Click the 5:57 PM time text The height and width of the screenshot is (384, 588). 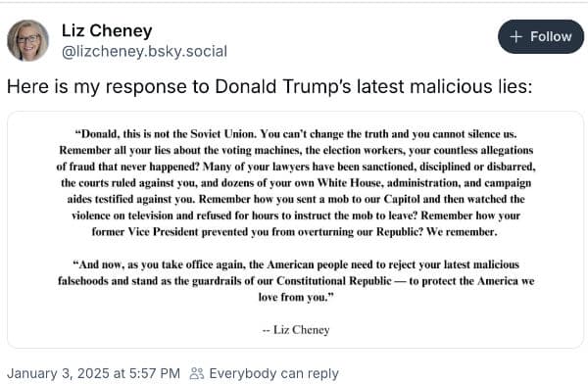click(155, 373)
